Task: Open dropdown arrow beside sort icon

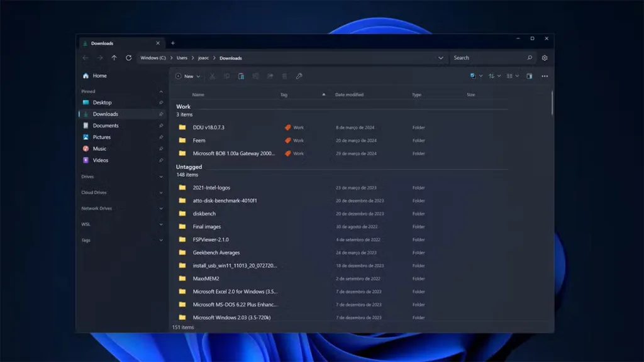Action: pyautogui.click(x=499, y=76)
